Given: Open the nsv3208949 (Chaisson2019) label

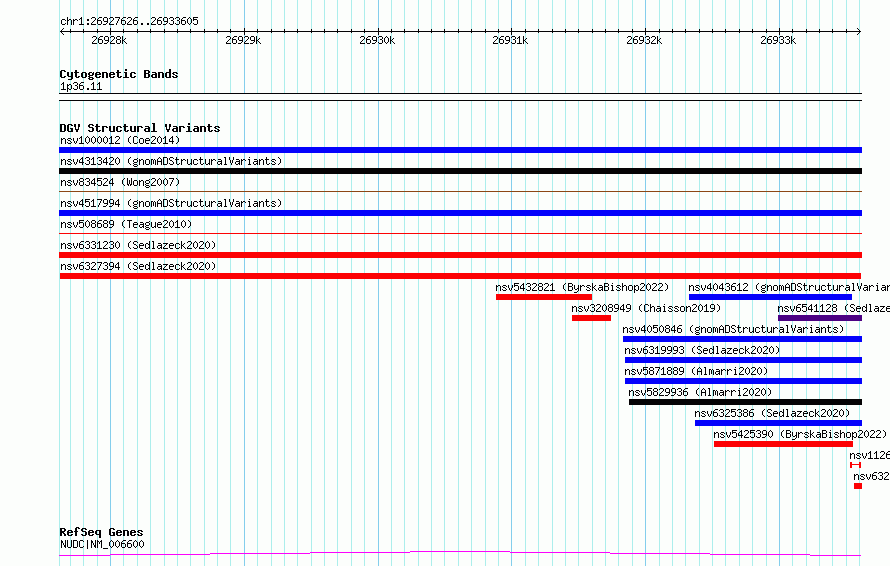Looking at the screenshot, I should 646,308.
